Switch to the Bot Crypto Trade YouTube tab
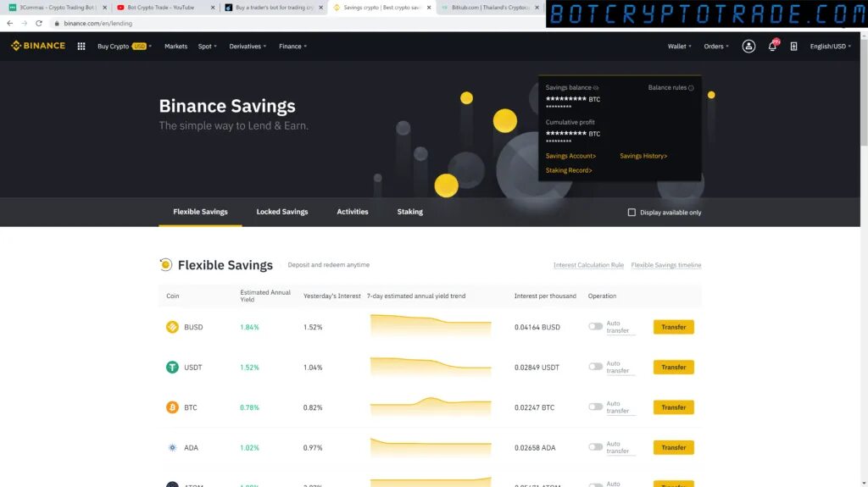 pos(165,8)
